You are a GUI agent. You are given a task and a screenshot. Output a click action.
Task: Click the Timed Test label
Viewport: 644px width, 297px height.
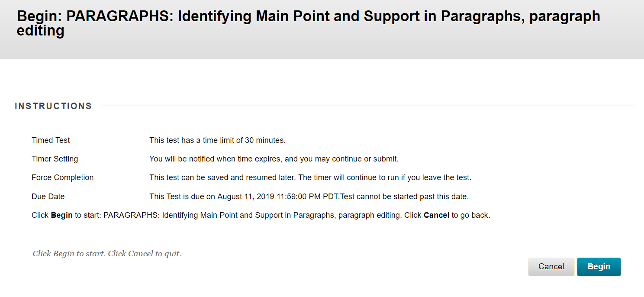point(51,140)
